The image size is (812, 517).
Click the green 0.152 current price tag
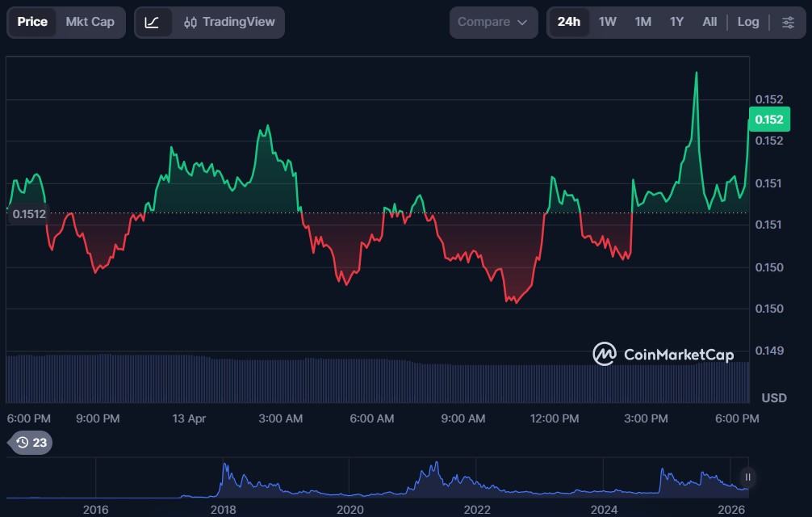click(x=768, y=120)
